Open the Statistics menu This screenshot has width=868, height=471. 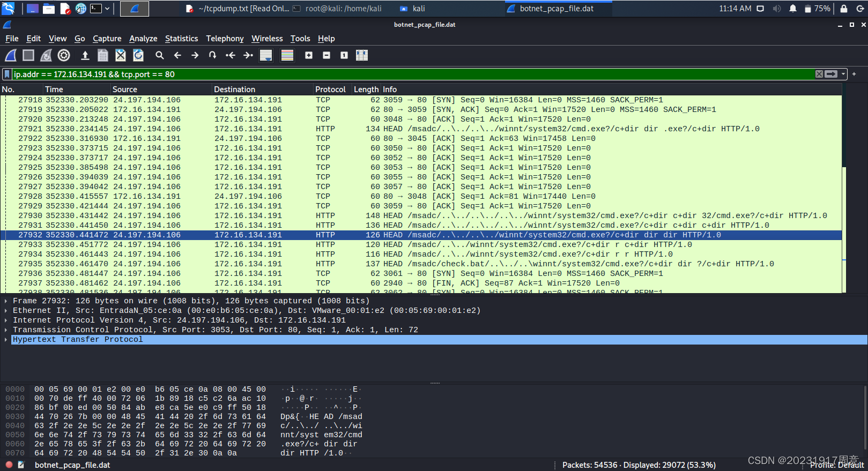tap(181, 39)
